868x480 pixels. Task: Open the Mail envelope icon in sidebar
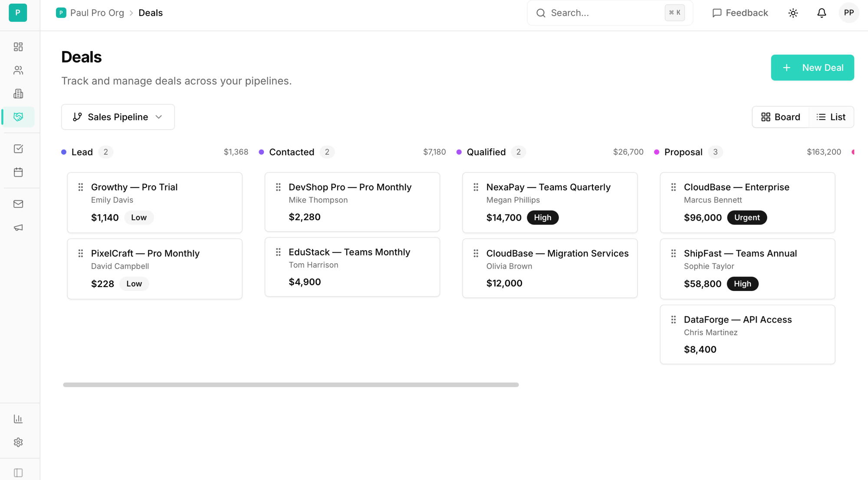click(x=18, y=204)
